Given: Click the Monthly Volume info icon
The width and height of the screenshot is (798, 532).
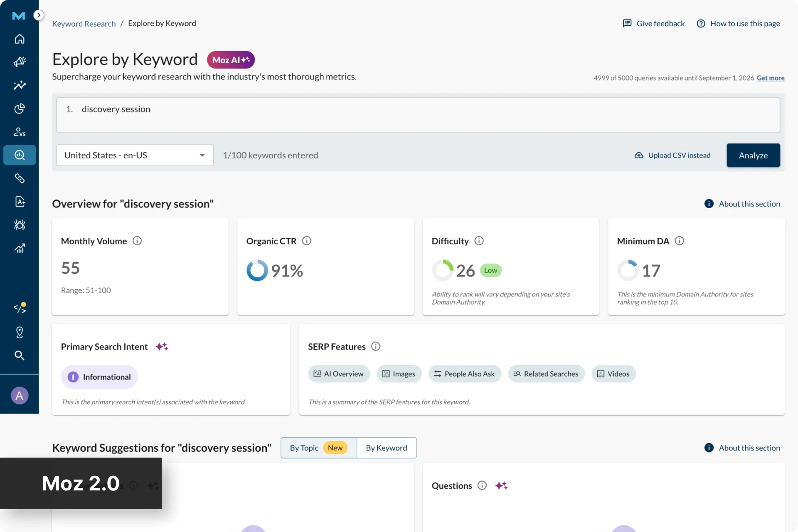Looking at the screenshot, I should (x=137, y=241).
